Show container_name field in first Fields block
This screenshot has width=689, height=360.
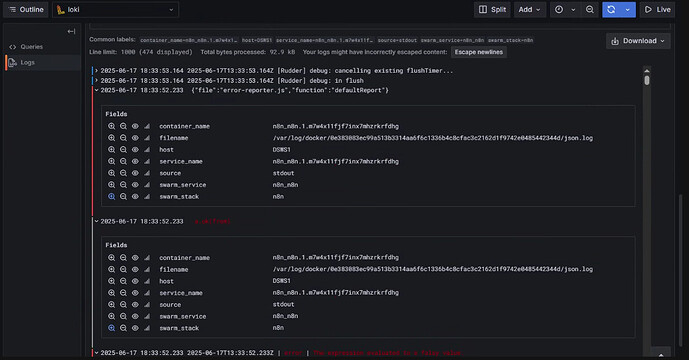tap(135, 126)
